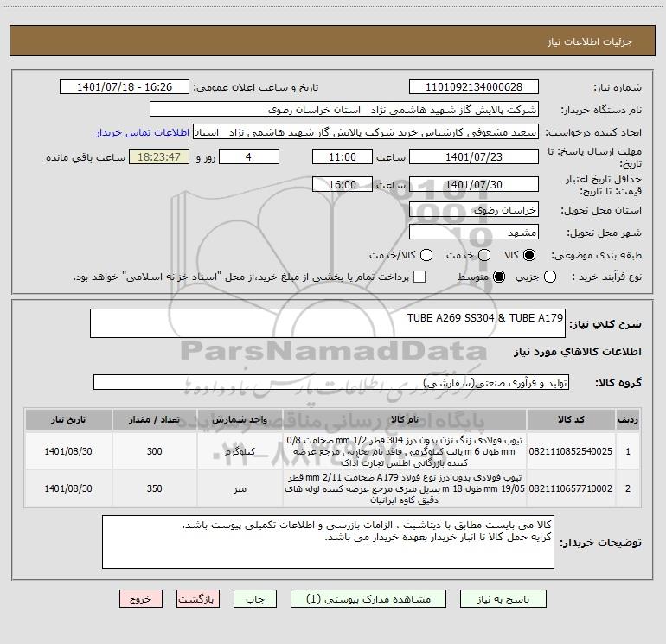Click the شماره نیاز field 1101092134000628
666x644 pixels.
click(474, 86)
